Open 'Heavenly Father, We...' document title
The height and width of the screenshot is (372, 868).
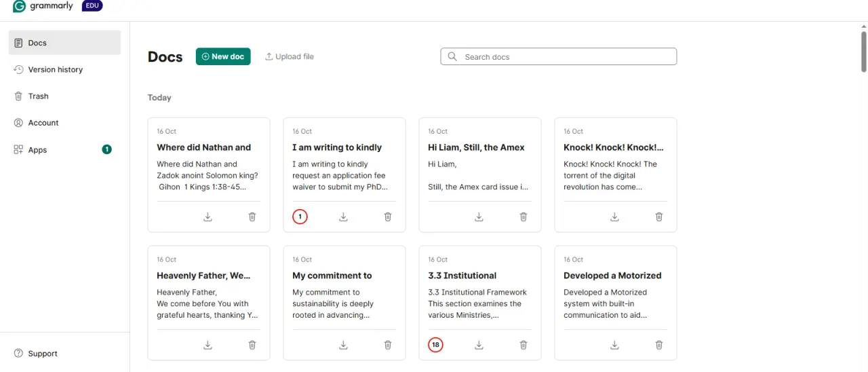click(x=203, y=276)
